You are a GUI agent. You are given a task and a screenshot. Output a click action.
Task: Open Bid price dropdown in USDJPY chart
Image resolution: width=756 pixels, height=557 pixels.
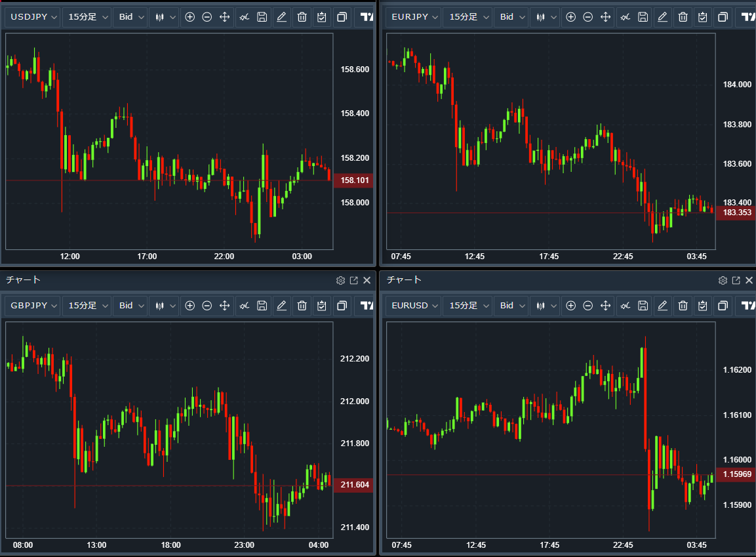pyautogui.click(x=130, y=17)
